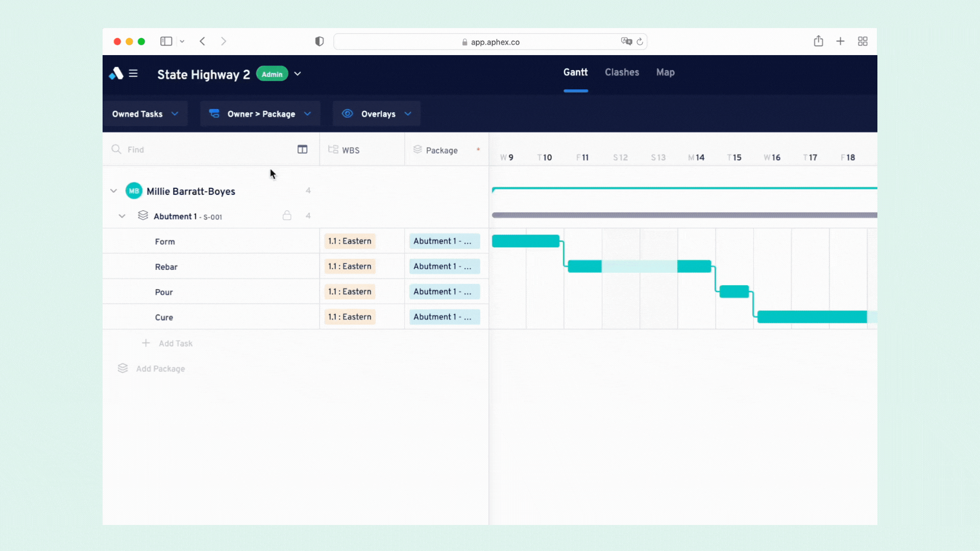Click the Admin role dropdown arrow
980x551 pixels.
pyautogui.click(x=298, y=74)
